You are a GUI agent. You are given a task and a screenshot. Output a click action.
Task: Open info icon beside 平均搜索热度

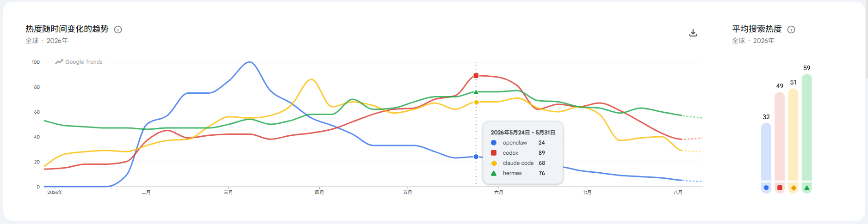click(x=791, y=30)
